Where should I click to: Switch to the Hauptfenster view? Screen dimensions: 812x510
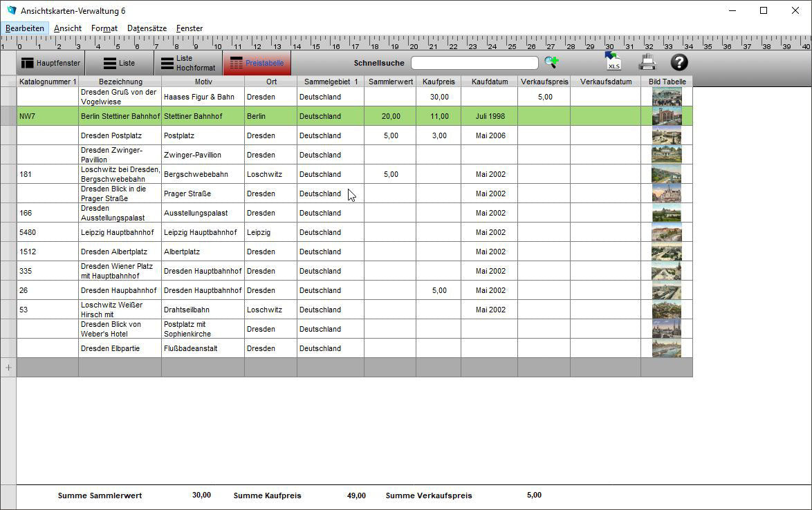tap(50, 63)
